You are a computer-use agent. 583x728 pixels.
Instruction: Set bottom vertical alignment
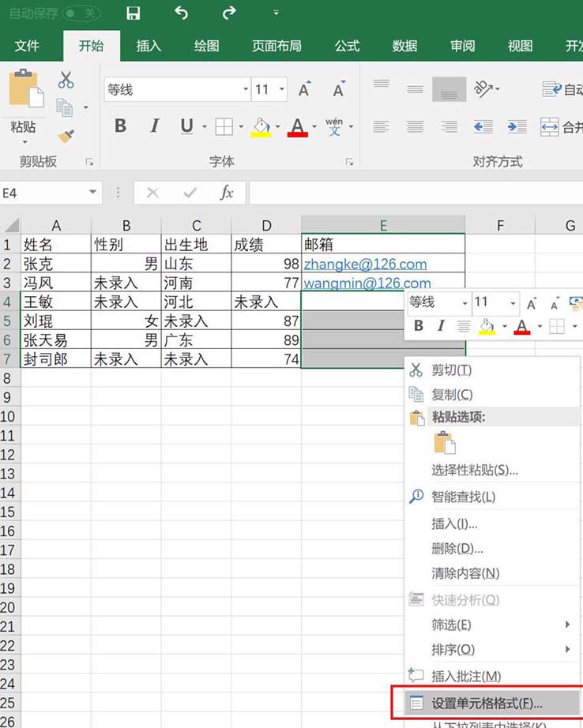(x=449, y=89)
